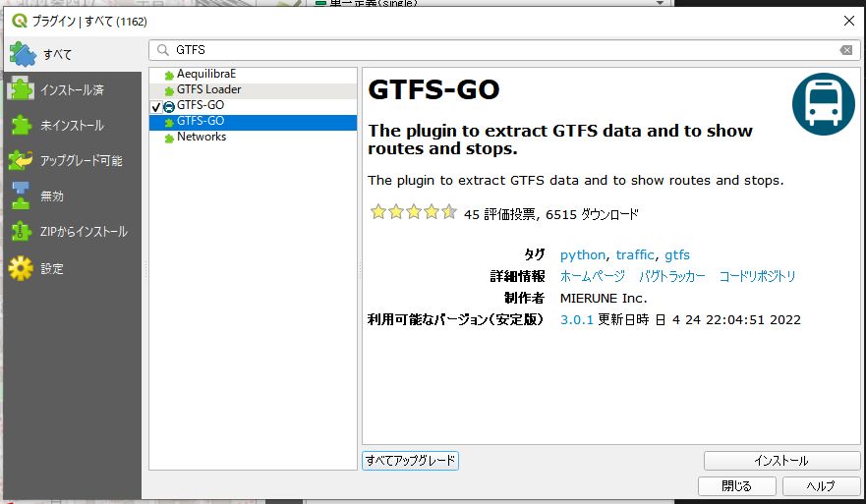Open the すべて (All) plugins tab
Viewport: 866px width, 504px height.
pyautogui.click(x=73, y=54)
